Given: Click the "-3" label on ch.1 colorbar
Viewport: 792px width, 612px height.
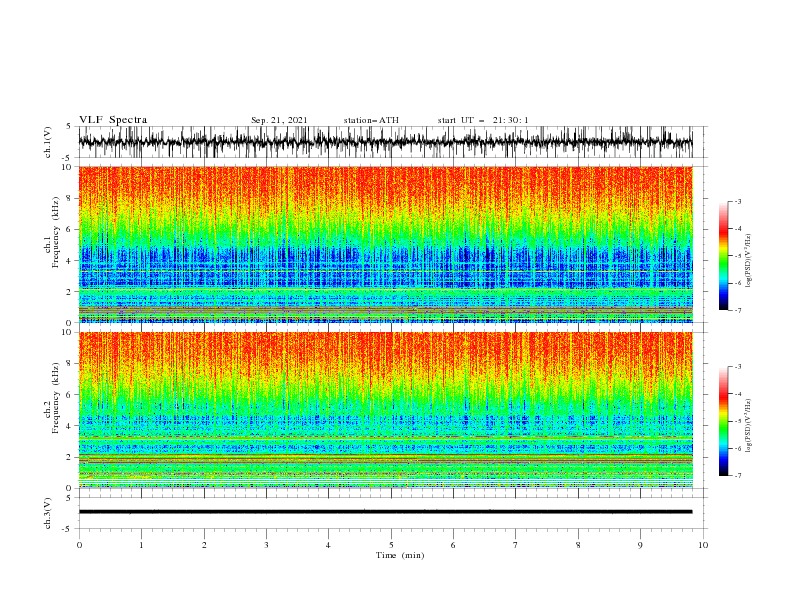Looking at the screenshot, I should point(737,201).
